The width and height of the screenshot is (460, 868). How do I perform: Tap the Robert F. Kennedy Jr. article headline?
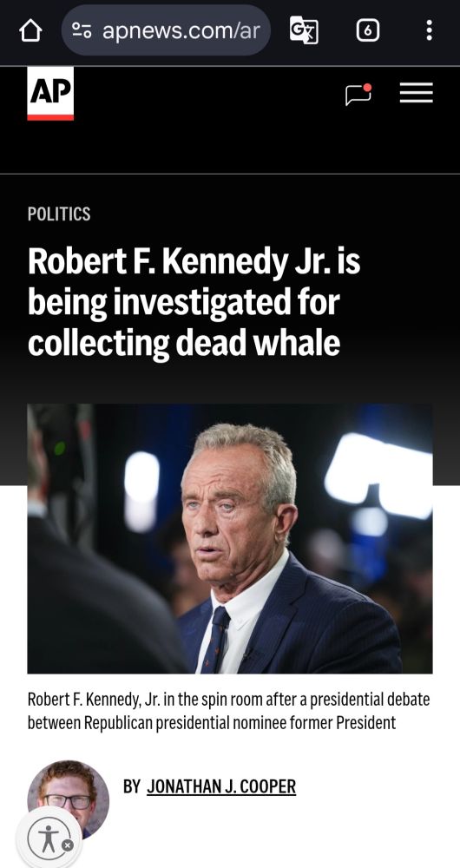pos(194,302)
